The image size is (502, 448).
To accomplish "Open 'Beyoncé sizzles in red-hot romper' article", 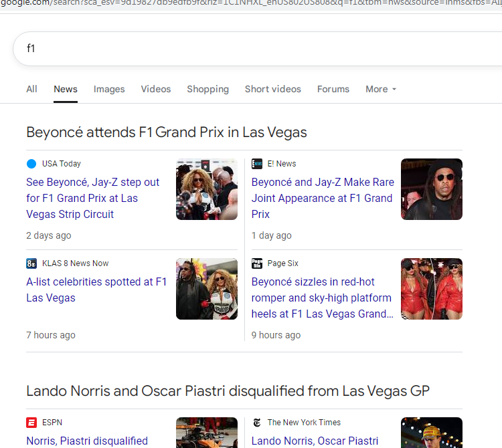I will (x=323, y=298).
